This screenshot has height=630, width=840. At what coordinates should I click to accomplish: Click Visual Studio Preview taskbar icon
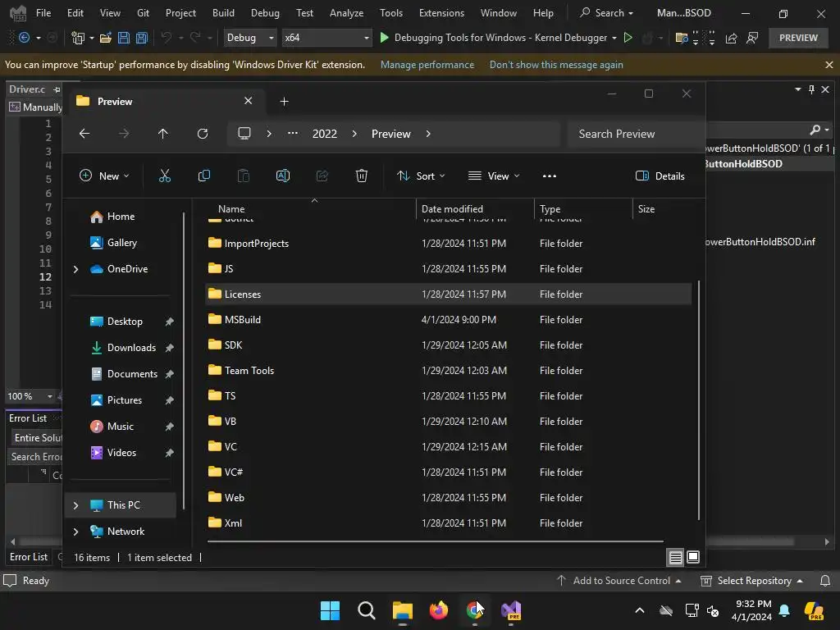click(x=511, y=610)
